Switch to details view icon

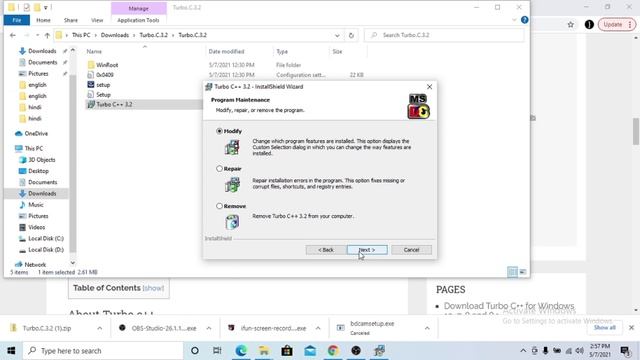512,272
